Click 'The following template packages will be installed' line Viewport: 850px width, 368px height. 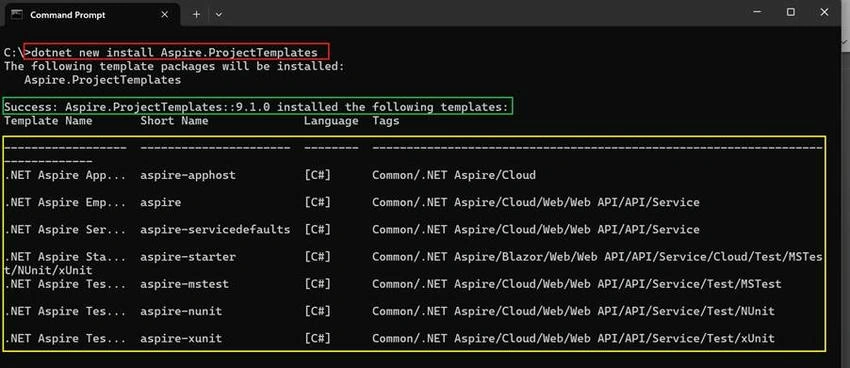point(175,66)
